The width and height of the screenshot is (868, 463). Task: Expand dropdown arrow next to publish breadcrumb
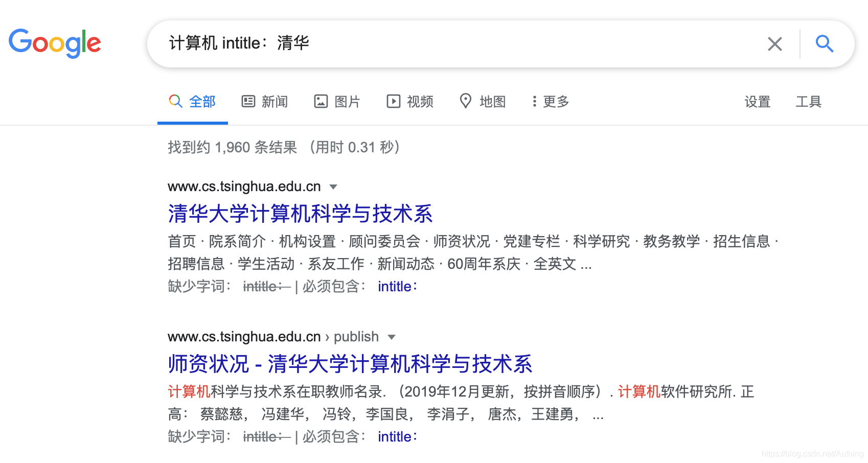click(x=392, y=337)
